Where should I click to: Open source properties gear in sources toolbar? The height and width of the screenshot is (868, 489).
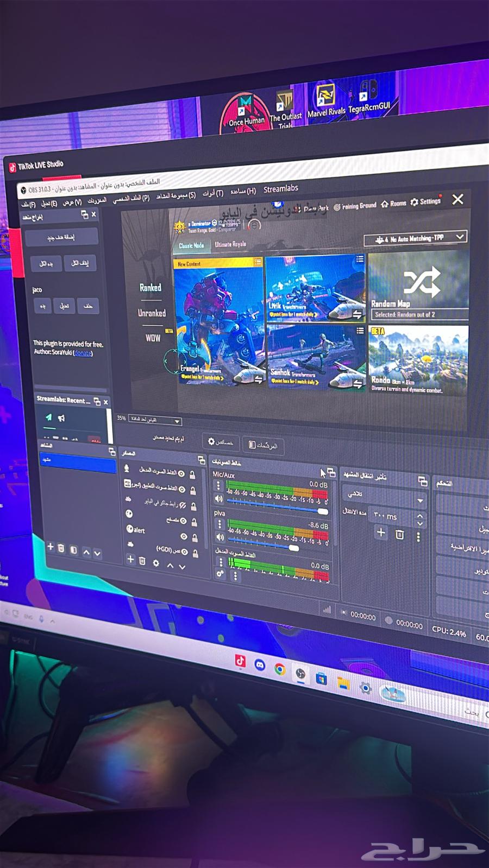(156, 562)
